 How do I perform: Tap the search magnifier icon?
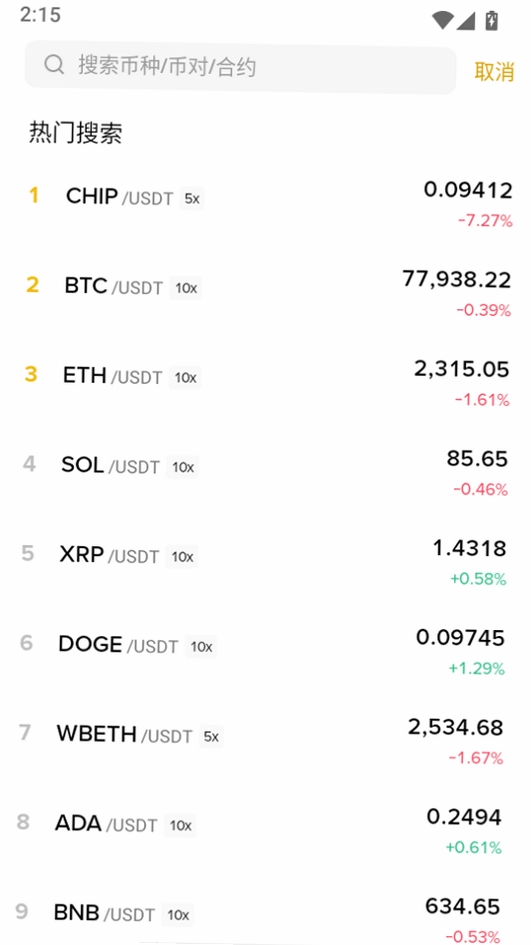tap(54, 64)
